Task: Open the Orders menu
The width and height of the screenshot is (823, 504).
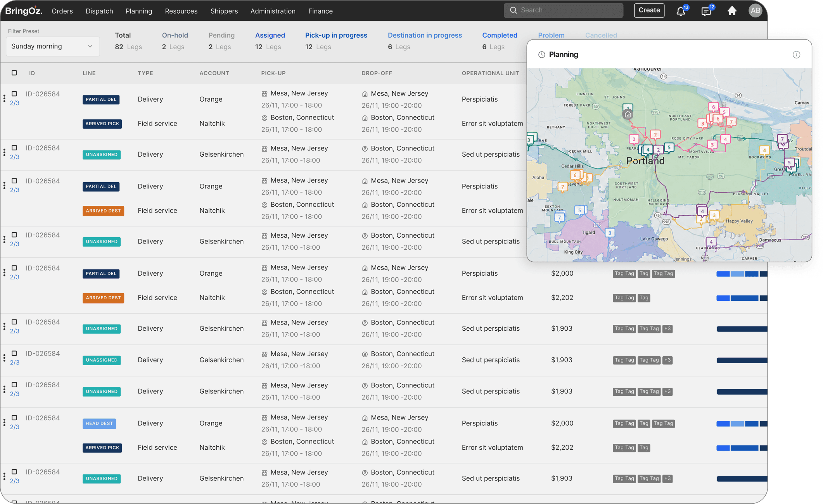Action: pyautogui.click(x=62, y=11)
